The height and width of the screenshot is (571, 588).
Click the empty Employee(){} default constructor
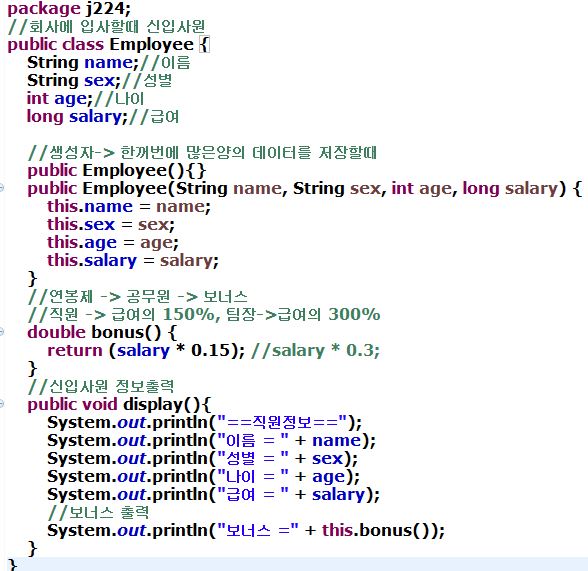[x=117, y=171]
